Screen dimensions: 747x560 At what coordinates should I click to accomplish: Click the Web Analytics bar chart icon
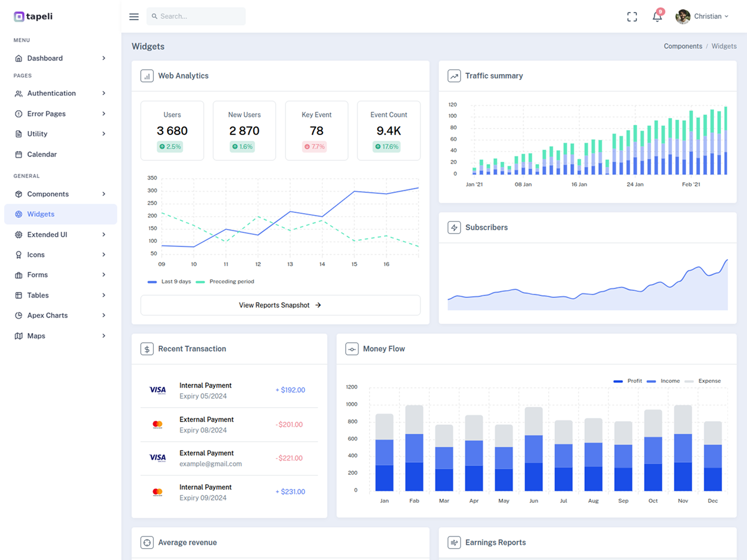click(x=147, y=76)
